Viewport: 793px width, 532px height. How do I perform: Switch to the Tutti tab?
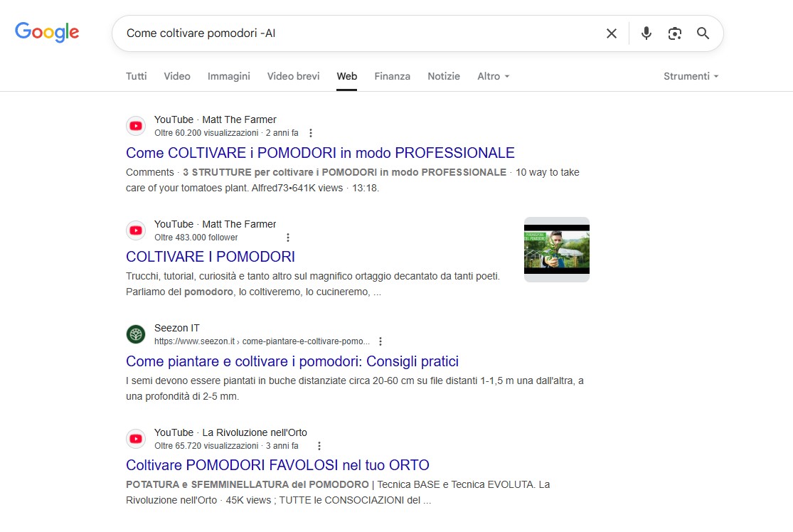(136, 76)
